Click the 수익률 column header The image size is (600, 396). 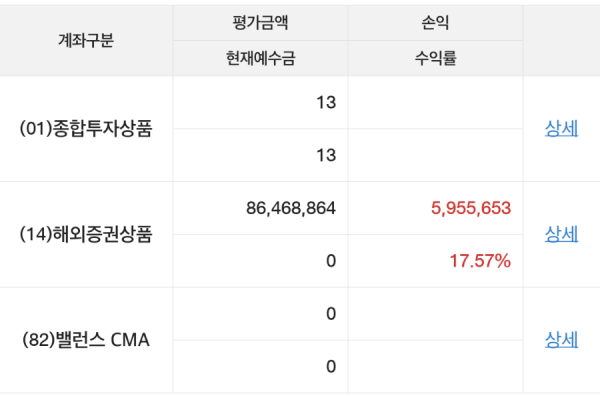(435, 58)
